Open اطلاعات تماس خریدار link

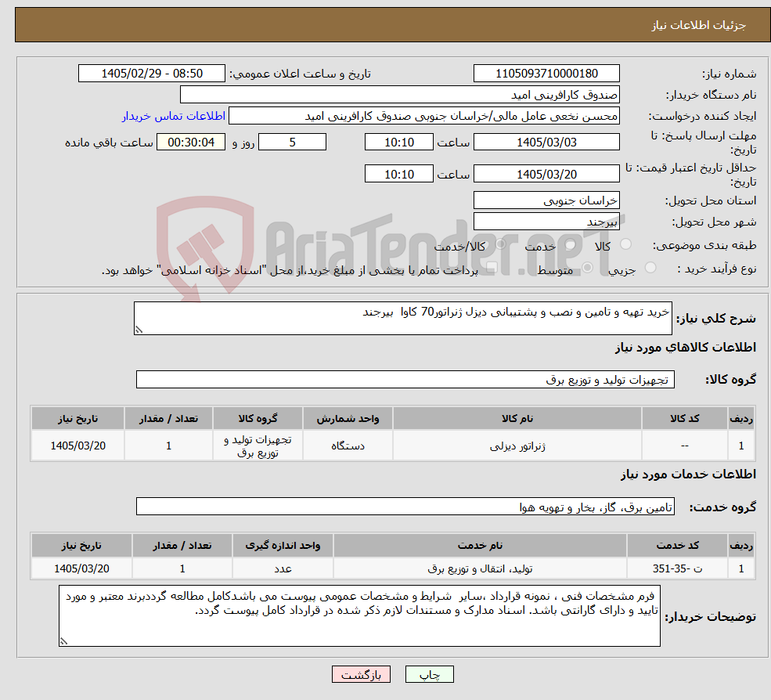[174, 116]
